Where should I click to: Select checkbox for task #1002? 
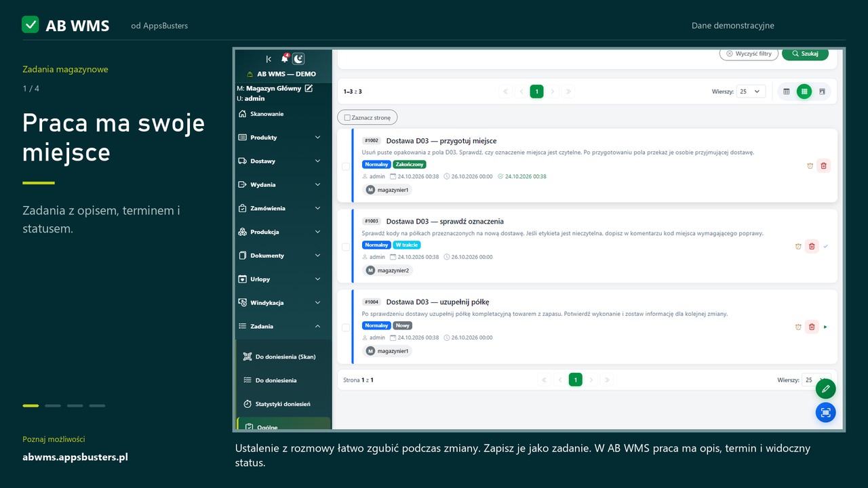click(346, 166)
